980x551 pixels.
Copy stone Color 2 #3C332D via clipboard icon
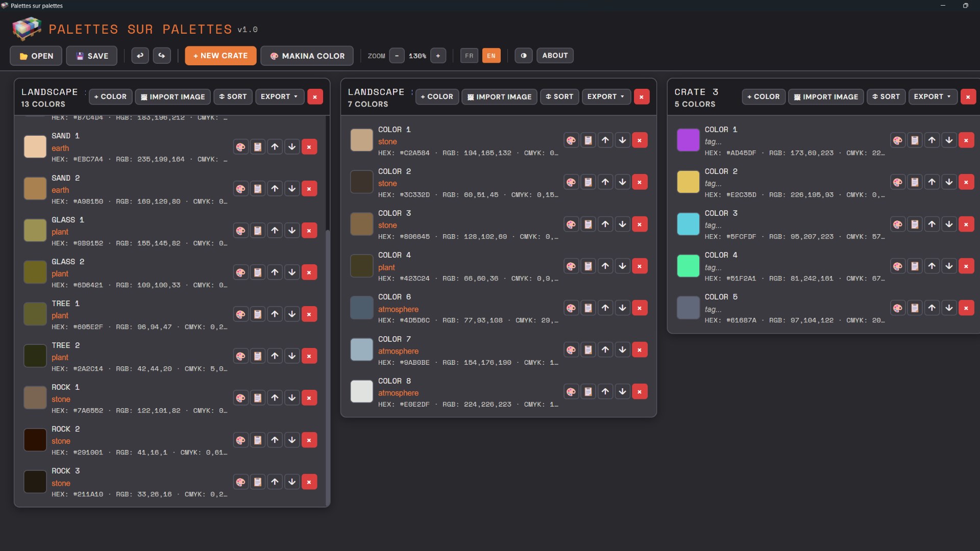pos(588,182)
